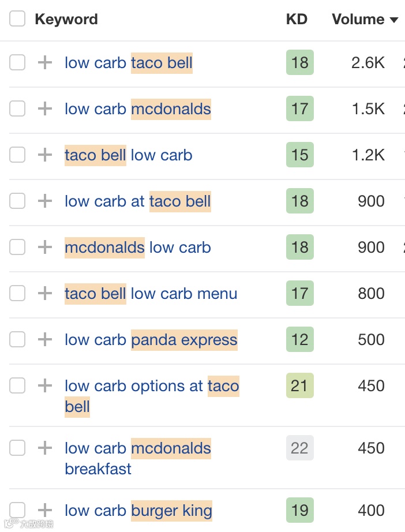
Task: Open the "low carb mcdonalds" keyword link
Action: (138, 108)
